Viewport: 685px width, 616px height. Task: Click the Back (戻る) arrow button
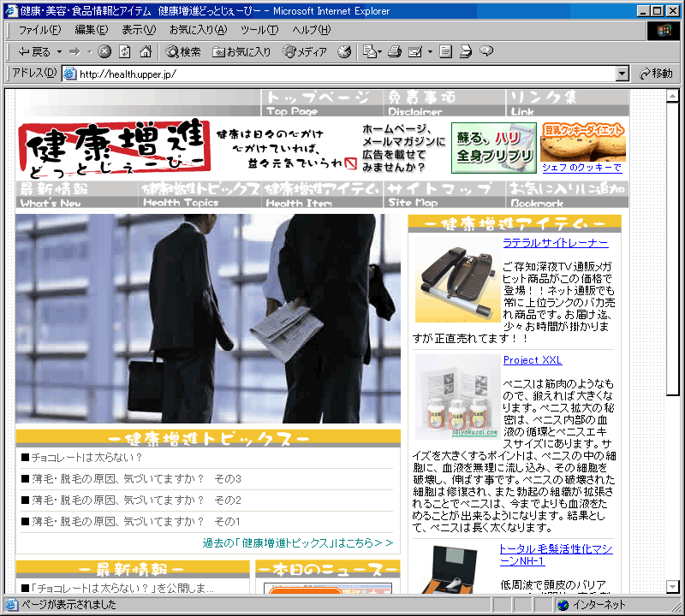33,52
